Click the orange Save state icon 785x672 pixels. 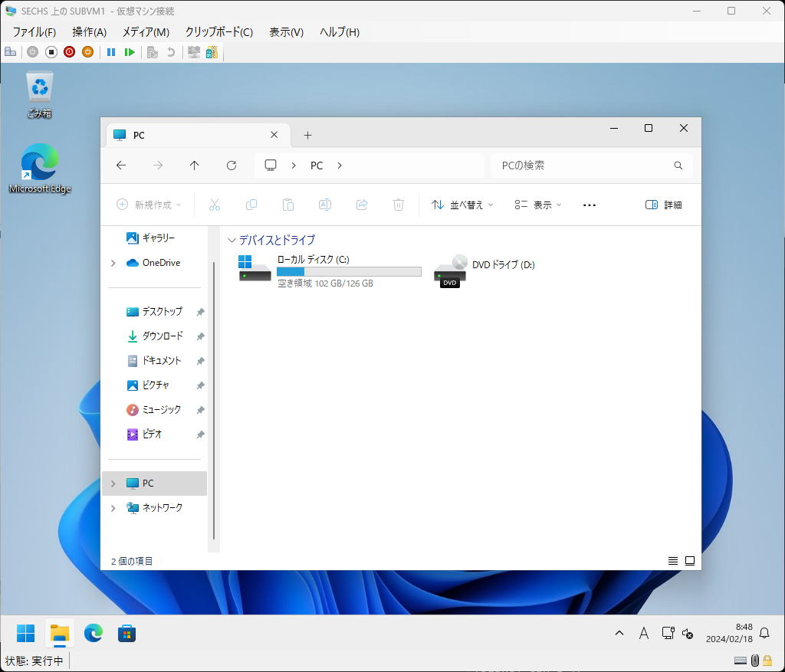pos(87,52)
